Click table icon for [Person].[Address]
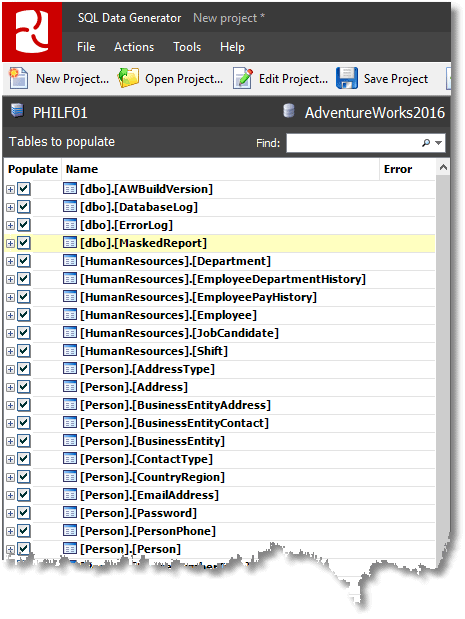 click(70, 387)
